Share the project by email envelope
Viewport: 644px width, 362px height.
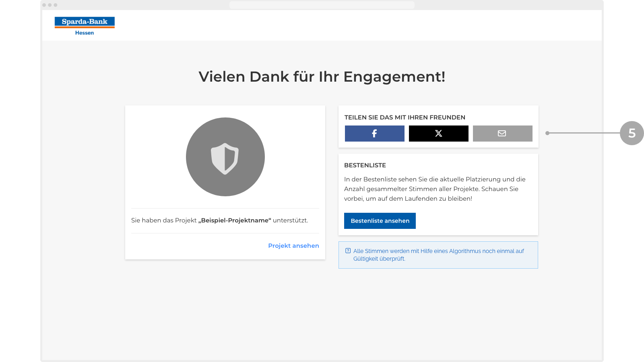[x=502, y=134]
